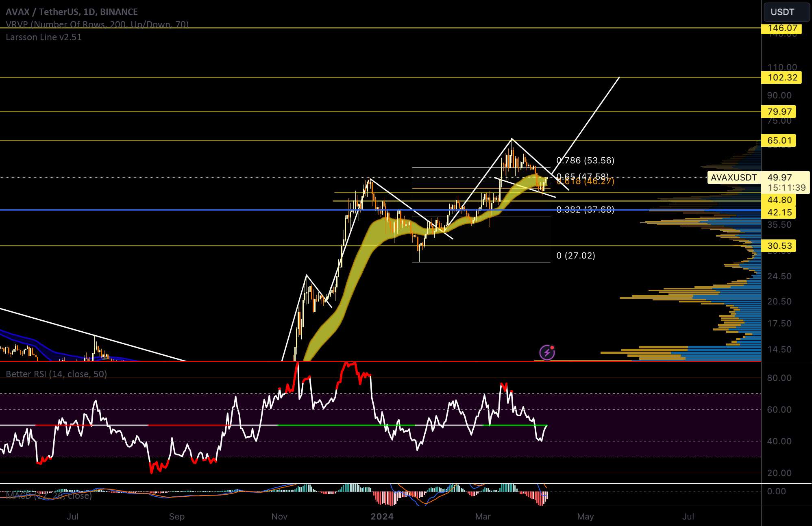Select the 0.786 (53.56) Fibonacci label
Screen dimensions: 812x526
(585, 161)
